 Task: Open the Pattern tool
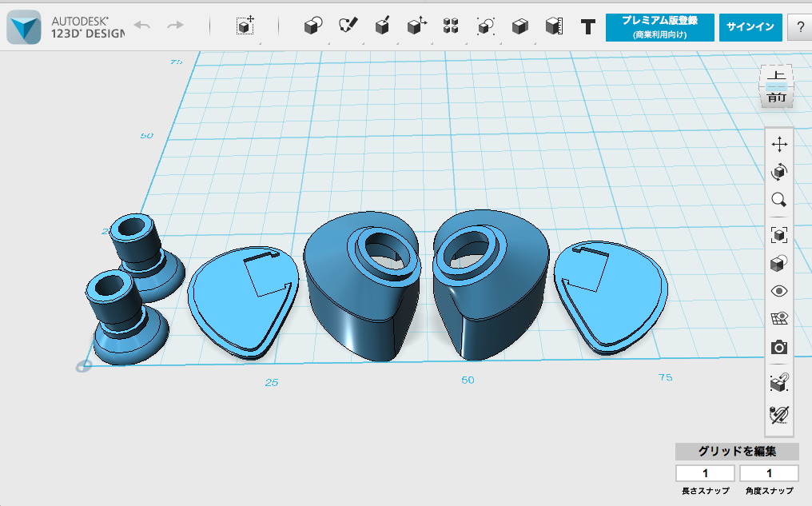point(451,26)
